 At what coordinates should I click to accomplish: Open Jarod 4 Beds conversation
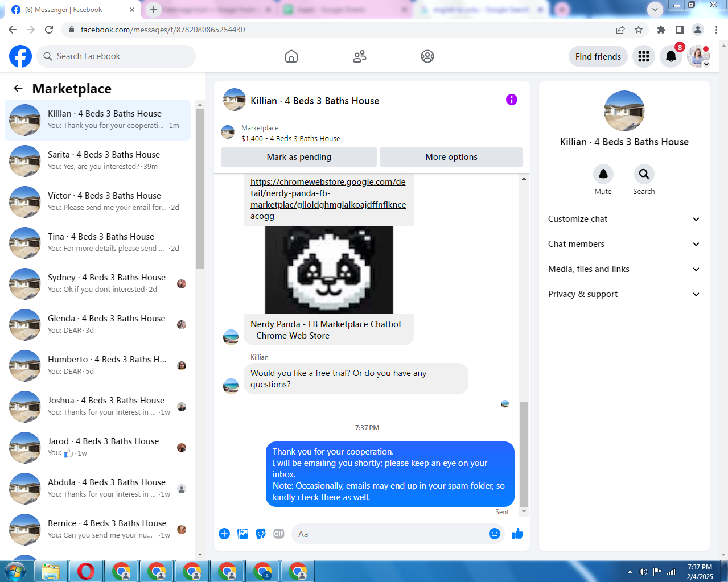pyautogui.click(x=98, y=448)
